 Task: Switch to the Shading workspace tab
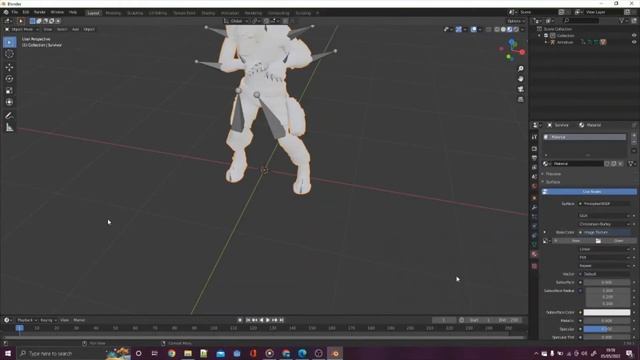click(208, 13)
